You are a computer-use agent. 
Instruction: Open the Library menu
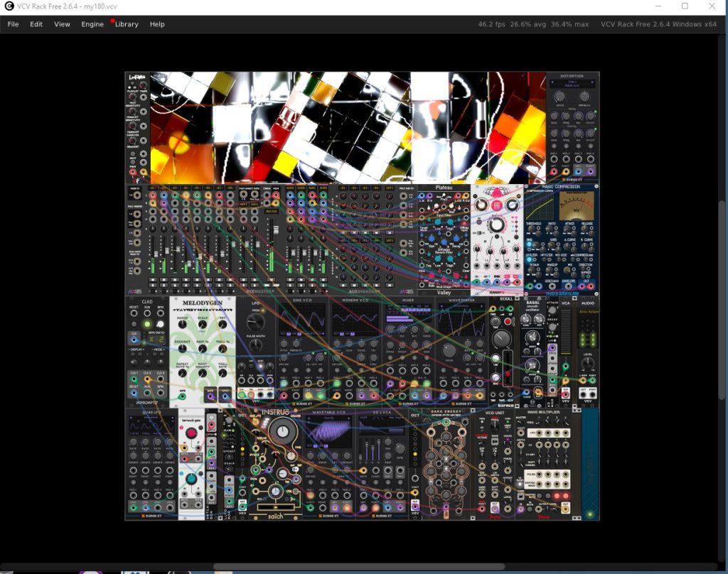click(127, 24)
